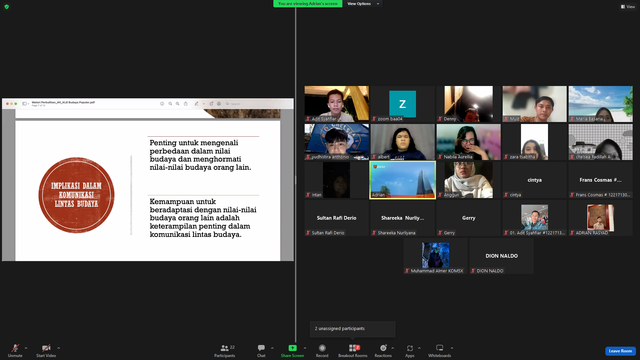This screenshot has height=360, width=640.
Task: Select Denny's video tile
Action: click(468, 104)
